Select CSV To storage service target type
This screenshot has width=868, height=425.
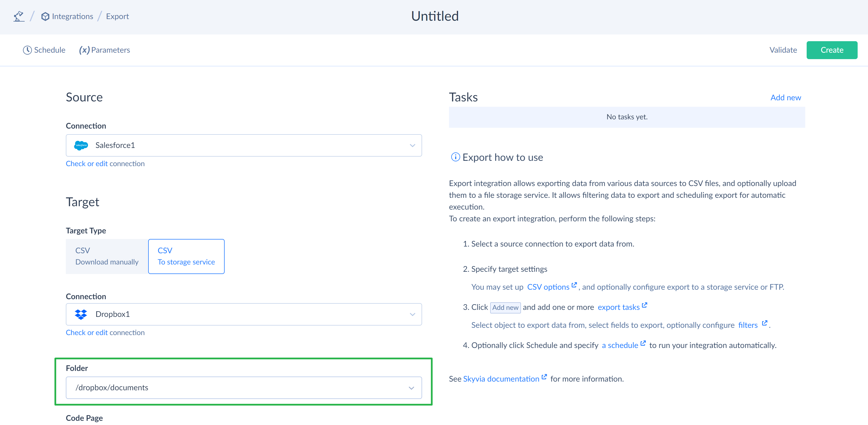186,256
